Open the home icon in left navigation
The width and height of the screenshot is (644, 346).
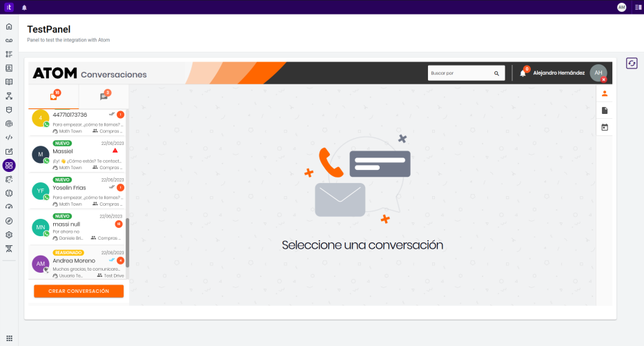[9, 27]
